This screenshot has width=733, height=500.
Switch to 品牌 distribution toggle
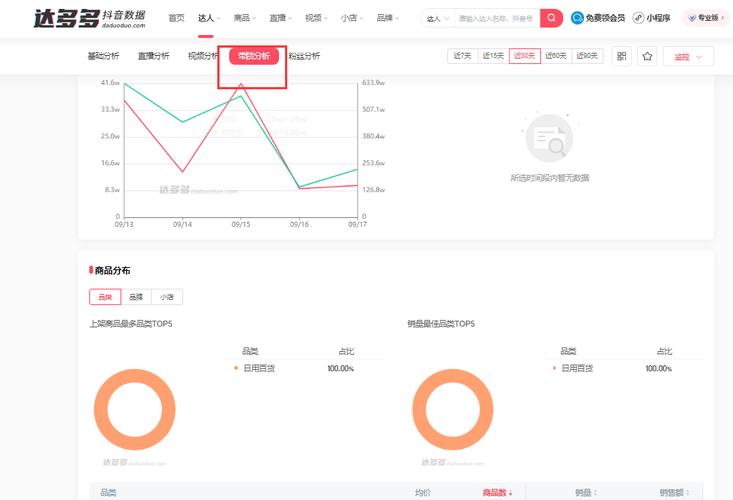(135, 297)
